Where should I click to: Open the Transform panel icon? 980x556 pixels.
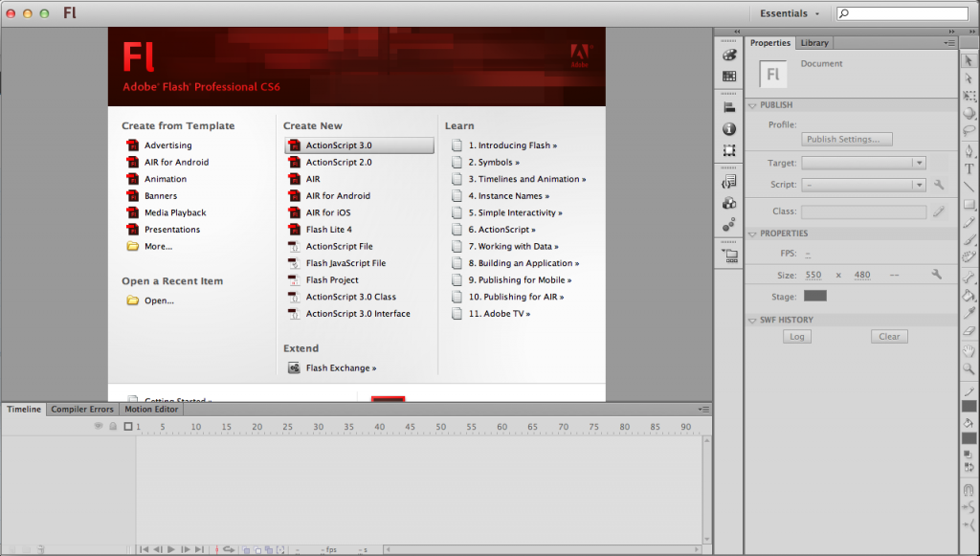[728, 150]
